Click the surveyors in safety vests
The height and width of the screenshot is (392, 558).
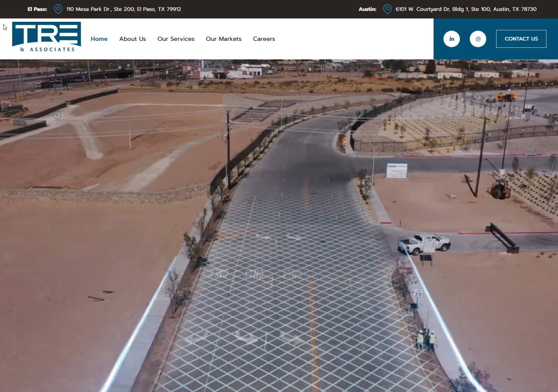tap(426, 340)
